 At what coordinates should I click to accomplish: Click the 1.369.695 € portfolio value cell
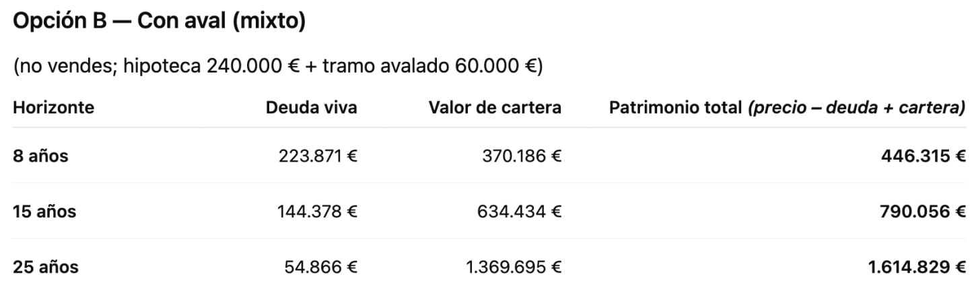coord(514,267)
